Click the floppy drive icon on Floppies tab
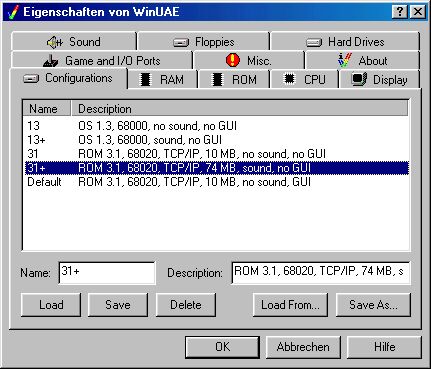 [x=181, y=43]
